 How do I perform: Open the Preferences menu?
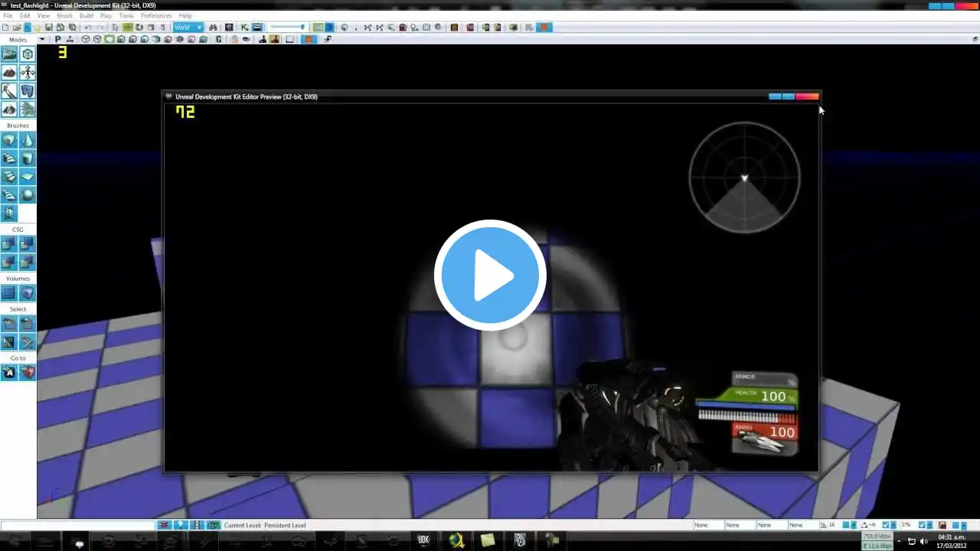pyautogui.click(x=156, y=15)
